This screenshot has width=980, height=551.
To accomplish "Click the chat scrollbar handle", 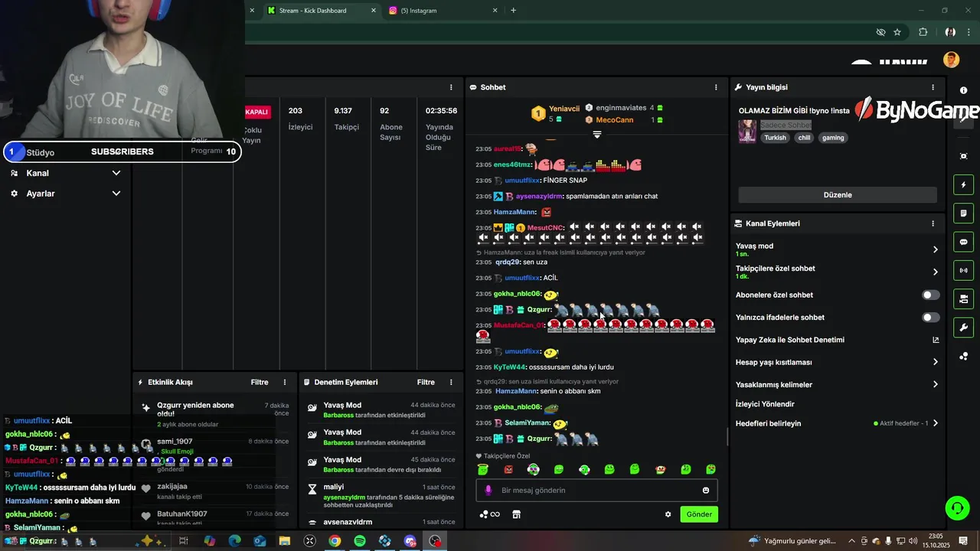I will [727, 437].
